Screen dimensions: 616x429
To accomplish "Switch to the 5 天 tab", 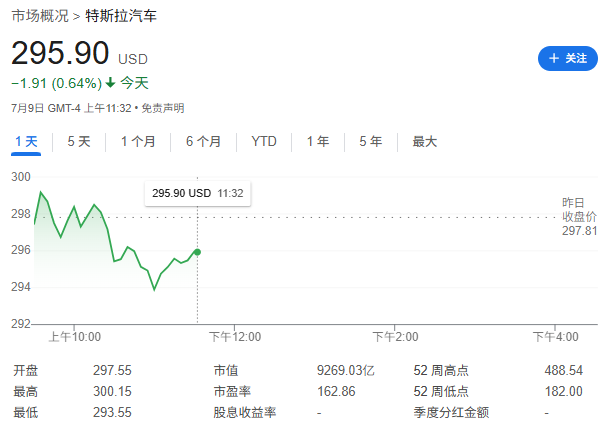I will point(79,141).
